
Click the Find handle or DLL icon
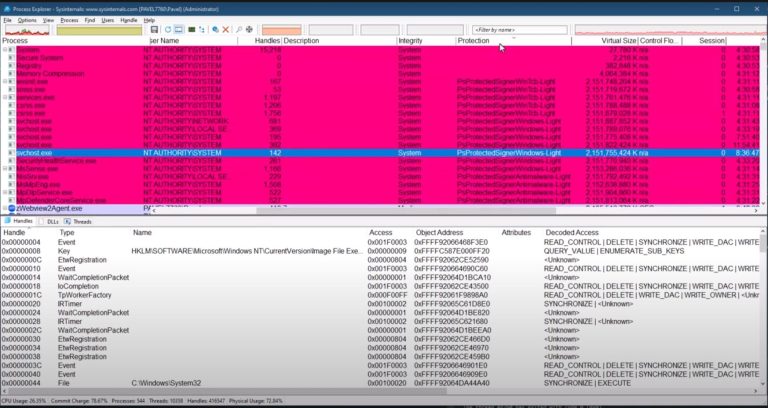tap(239, 30)
